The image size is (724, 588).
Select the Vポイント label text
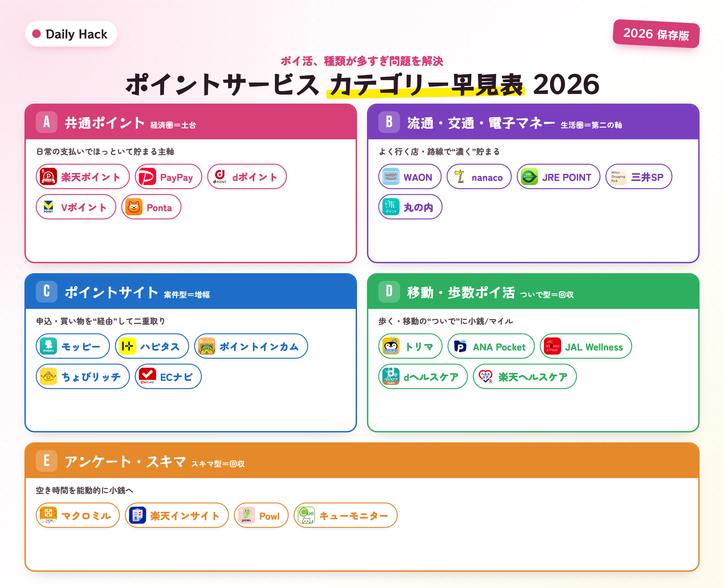tap(84, 208)
